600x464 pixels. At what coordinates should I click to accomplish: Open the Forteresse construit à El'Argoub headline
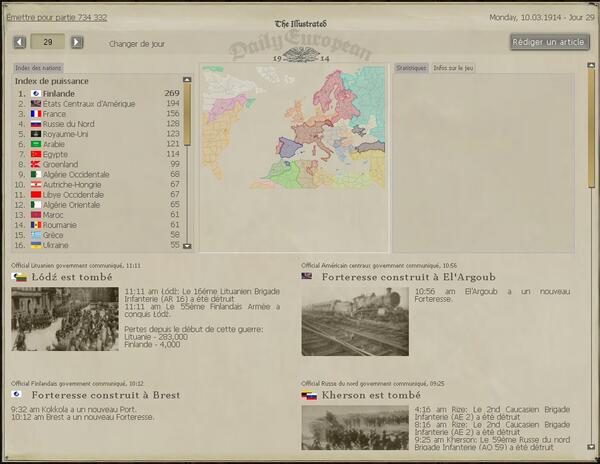click(409, 277)
